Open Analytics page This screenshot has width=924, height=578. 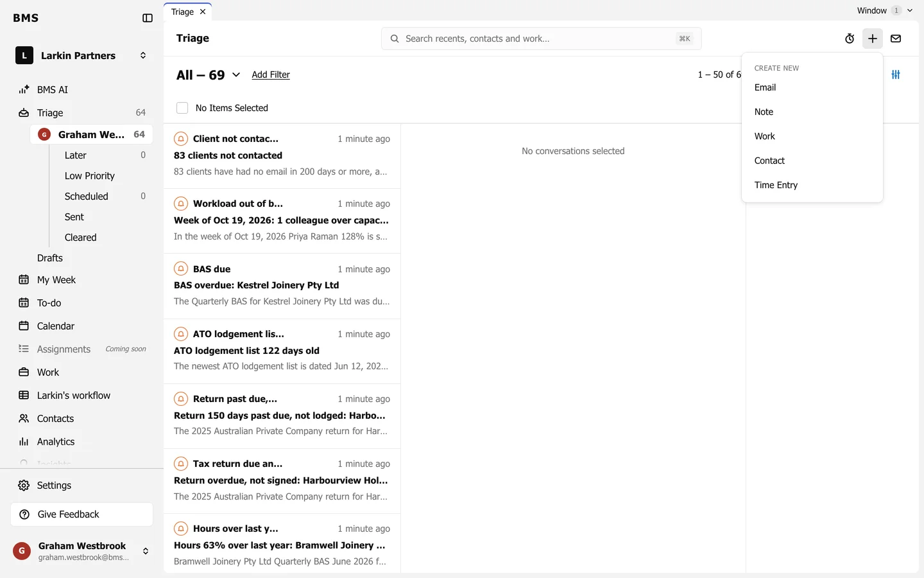(x=82, y=442)
